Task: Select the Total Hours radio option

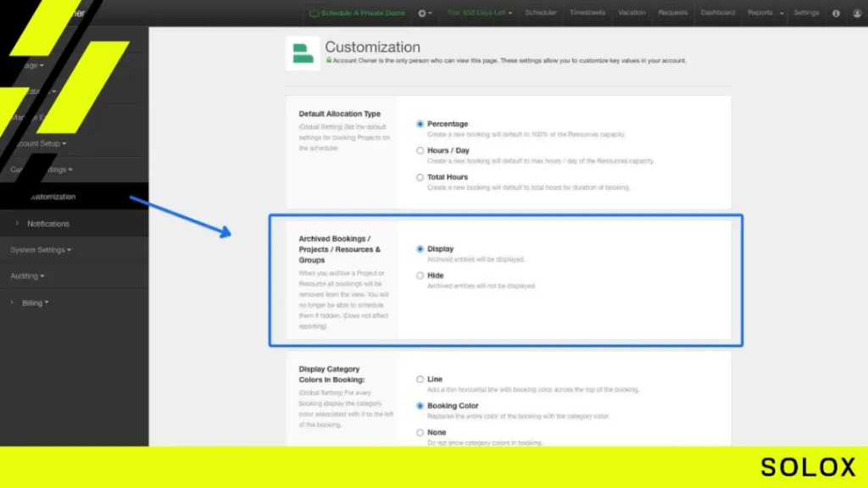Action: tap(420, 177)
